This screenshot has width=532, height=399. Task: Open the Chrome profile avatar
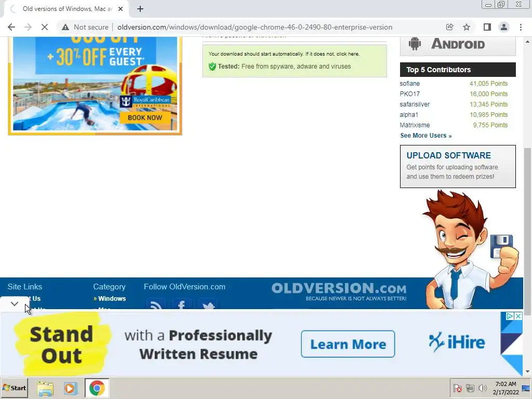coord(504,27)
